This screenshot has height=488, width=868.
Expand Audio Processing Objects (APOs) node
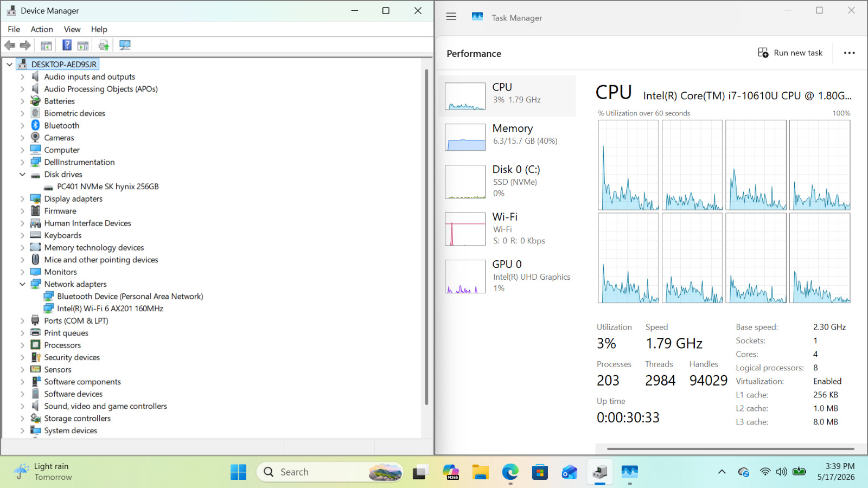[x=22, y=89]
